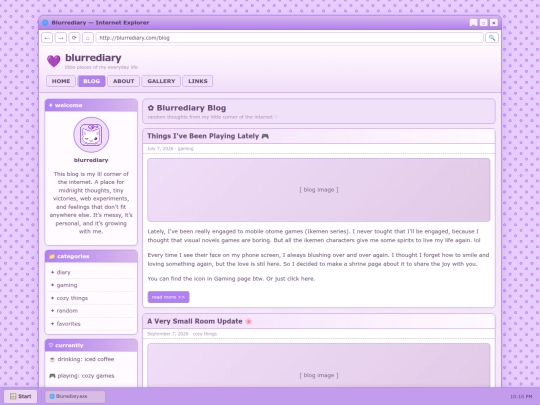Image resolution: width=540 pixels, height=405 pixels.
Task: Minimize the Internet Explorer window
Action: click(x=474, y=23)
